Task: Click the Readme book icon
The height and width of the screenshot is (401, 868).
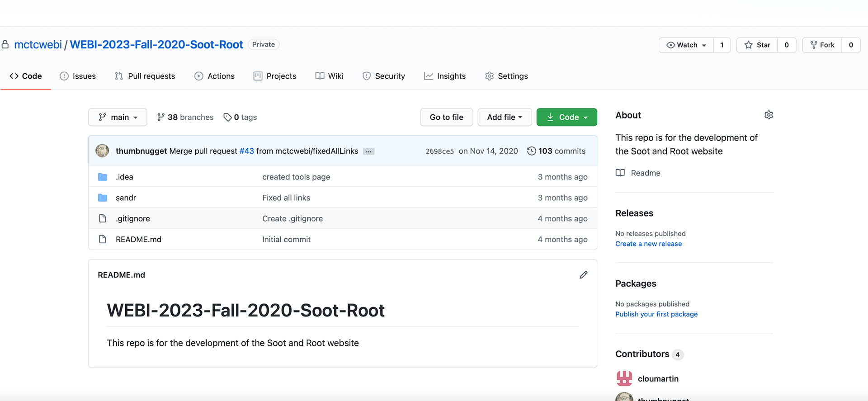Action: [x=620, y=173]
